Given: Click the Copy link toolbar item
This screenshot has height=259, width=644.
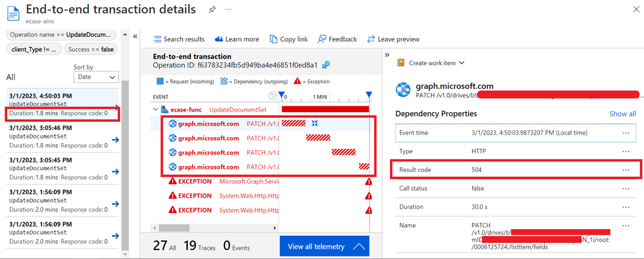Looking at the screenshot, I should (289, 39).
